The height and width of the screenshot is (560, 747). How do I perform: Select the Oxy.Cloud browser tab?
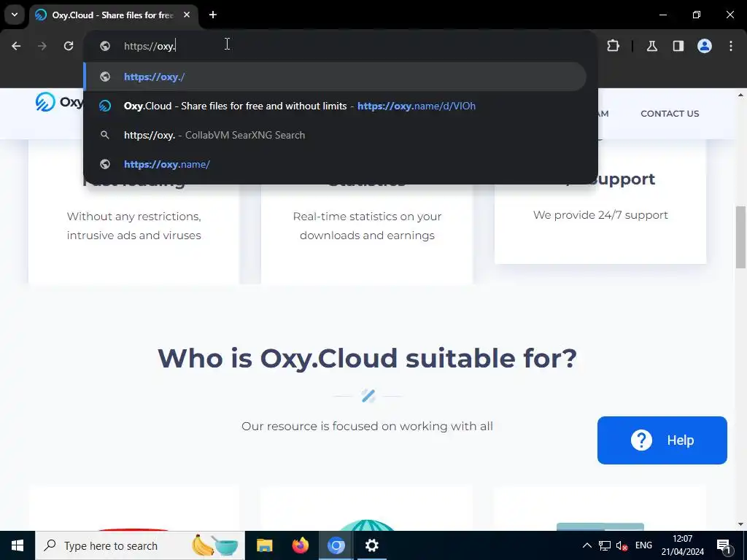click(x=113, y=15)
